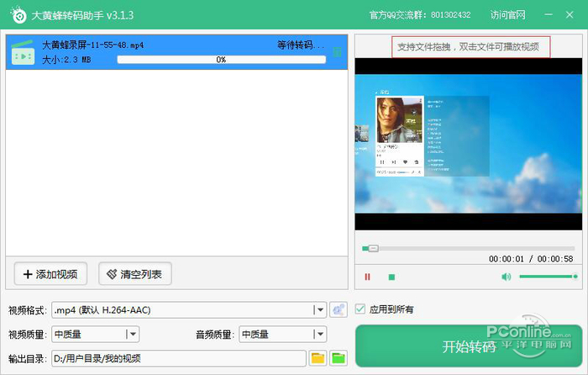Close the 大黄蜂转码助手 window
Screen dimensions: 588x375
[x=570, y=14]
